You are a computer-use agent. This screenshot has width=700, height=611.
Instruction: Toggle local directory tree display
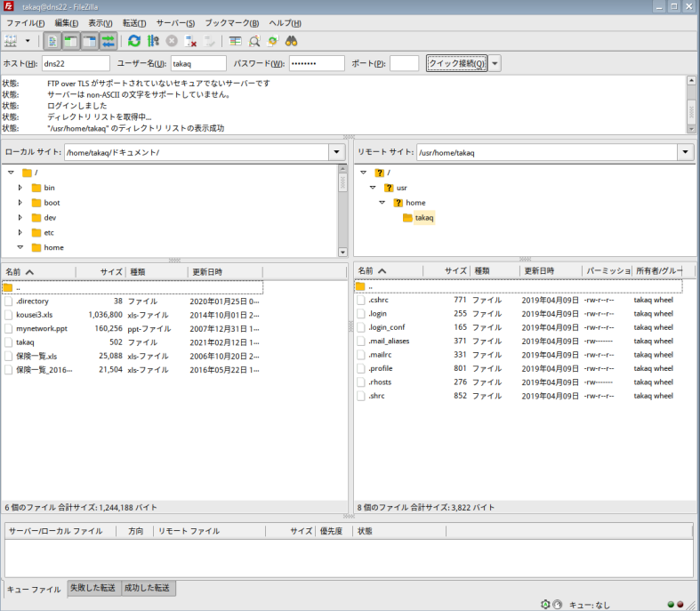point(71,42)
